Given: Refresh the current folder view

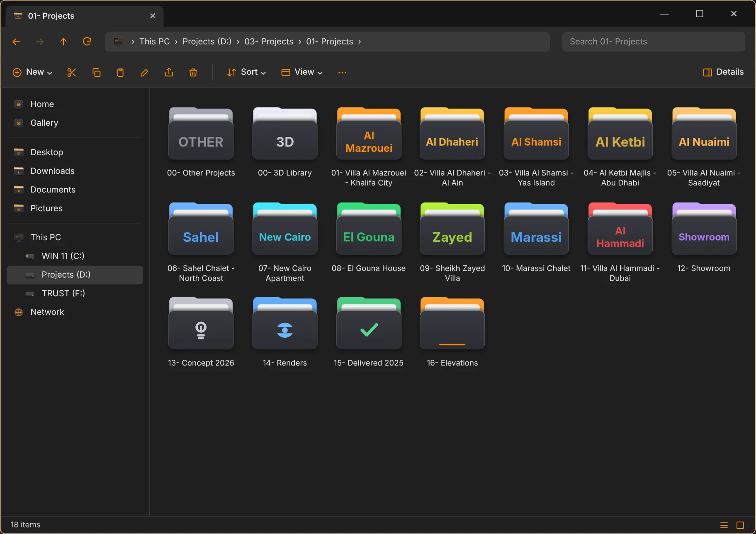Looking at the screenshot, I should [87, 41].
